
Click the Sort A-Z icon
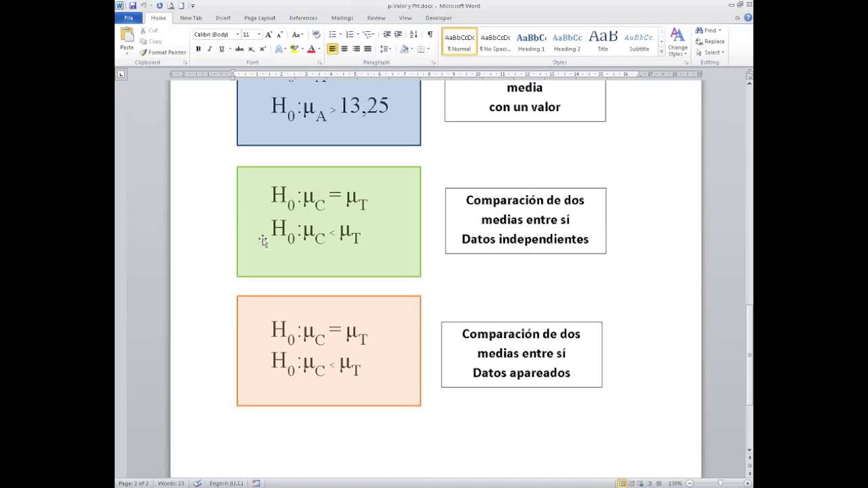coord(415,35)
